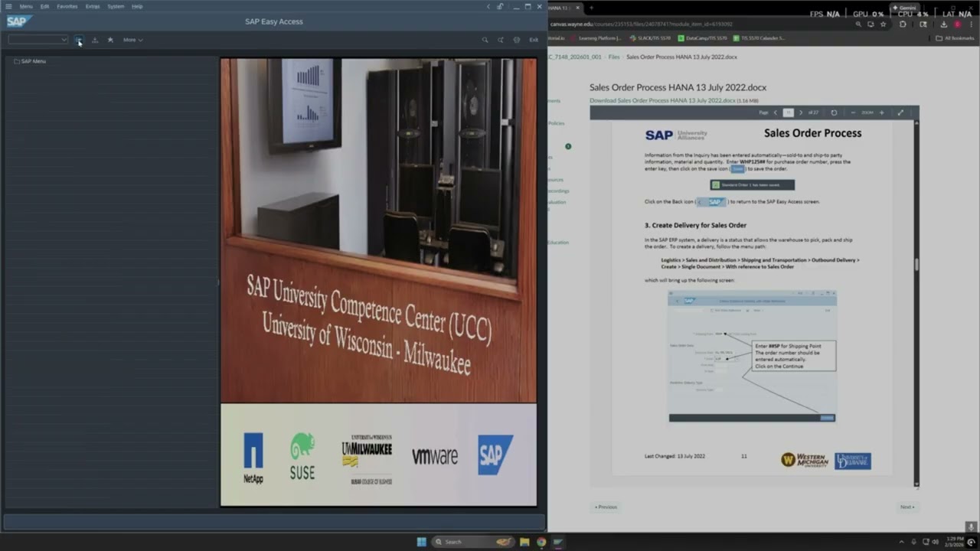This screenshot has width=980, height=551.
Task: Click the document viewer vertical scrollbar thumb
Action: pyautogui.click(x=916, y=264)
